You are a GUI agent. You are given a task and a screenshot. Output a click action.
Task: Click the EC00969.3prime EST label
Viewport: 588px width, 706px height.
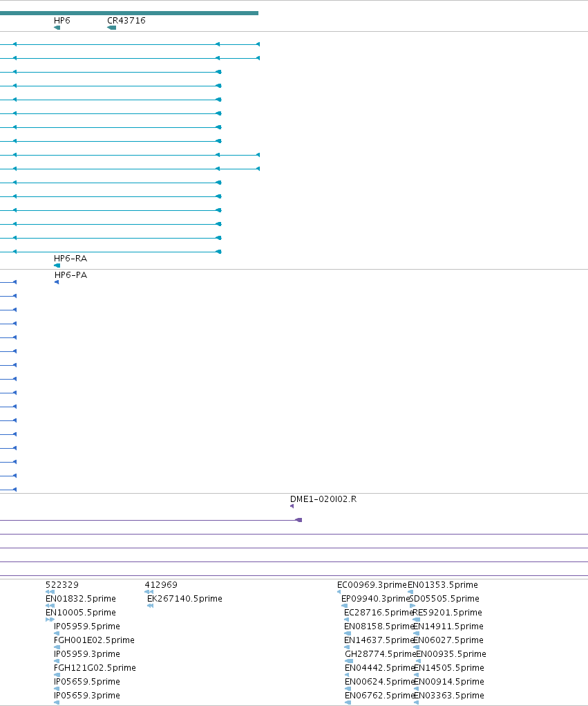point(372,585)
